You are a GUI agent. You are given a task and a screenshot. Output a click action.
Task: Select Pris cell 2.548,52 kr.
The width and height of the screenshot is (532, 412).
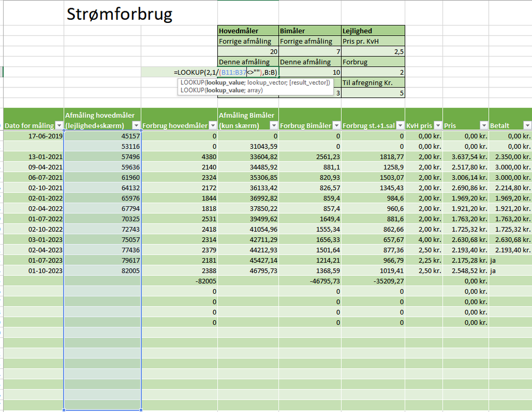(465, 271)
